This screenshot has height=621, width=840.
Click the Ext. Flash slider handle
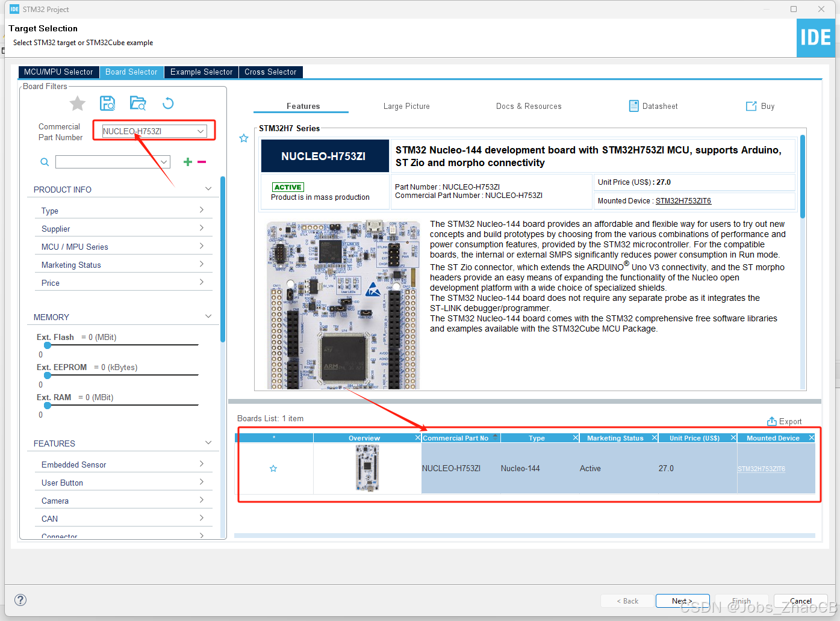48,345
